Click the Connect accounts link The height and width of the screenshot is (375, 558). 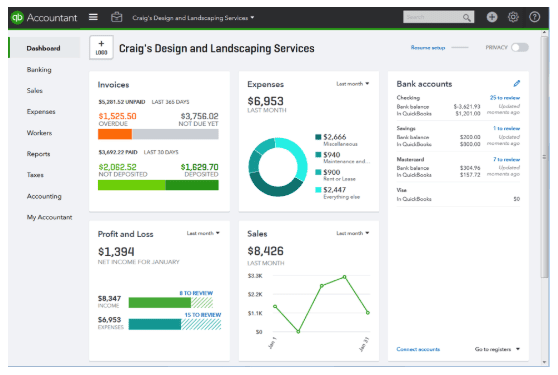[418, 349]
